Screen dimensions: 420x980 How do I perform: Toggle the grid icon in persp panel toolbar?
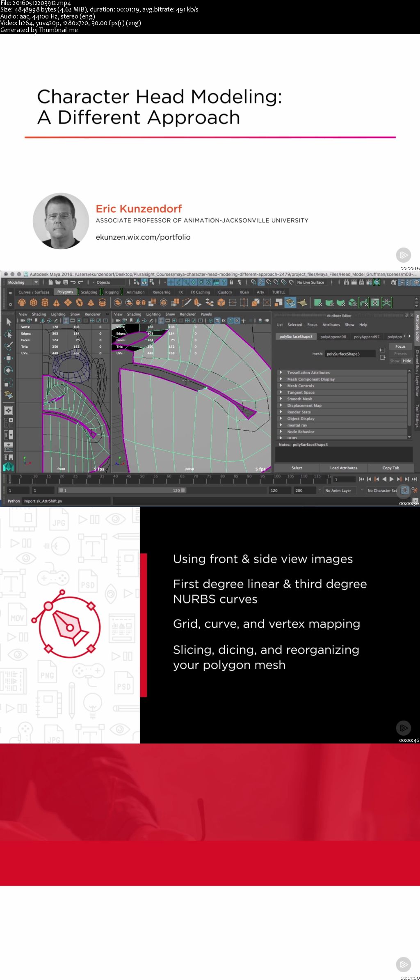161,320
